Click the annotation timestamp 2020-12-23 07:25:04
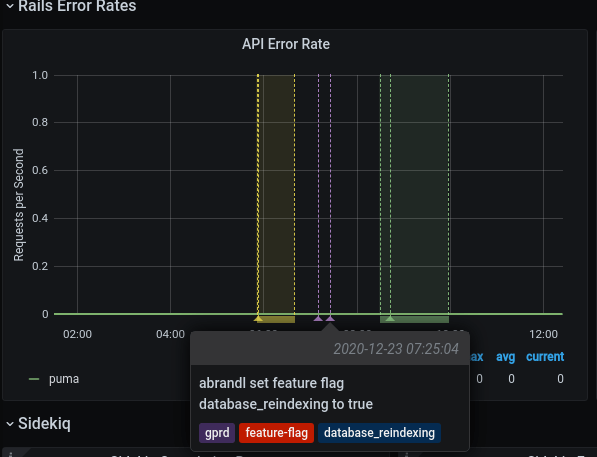Viewport: 597px width, 457px height. [x=396, y=349]
